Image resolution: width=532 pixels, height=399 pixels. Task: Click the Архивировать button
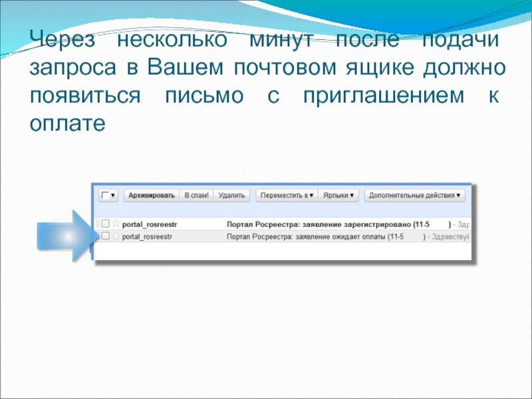152,196
